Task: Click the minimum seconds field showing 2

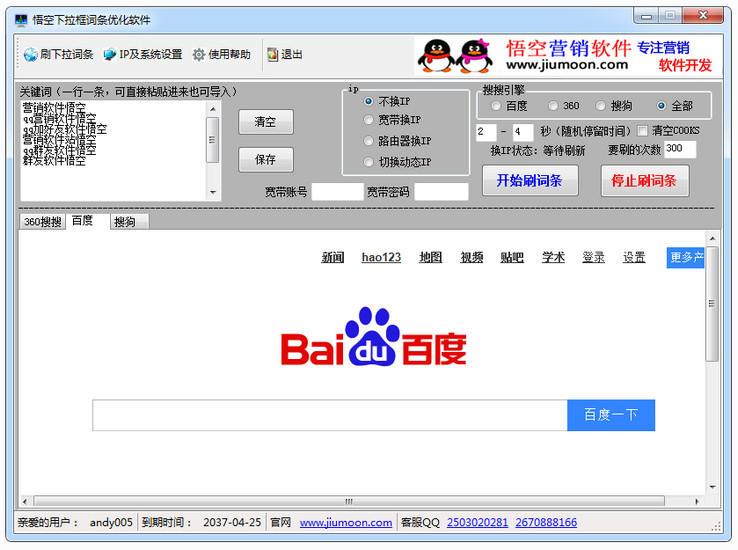Action: tap(486, 132)
